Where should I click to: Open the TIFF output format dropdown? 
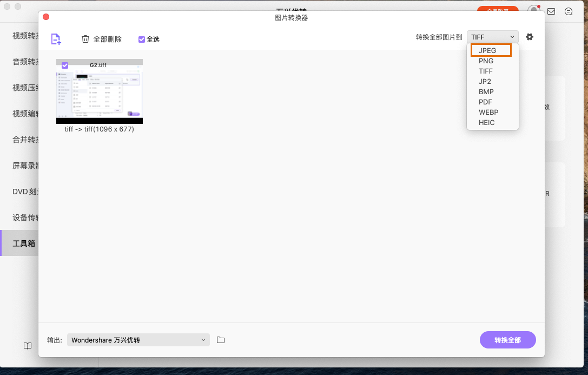tap(492, 36)
